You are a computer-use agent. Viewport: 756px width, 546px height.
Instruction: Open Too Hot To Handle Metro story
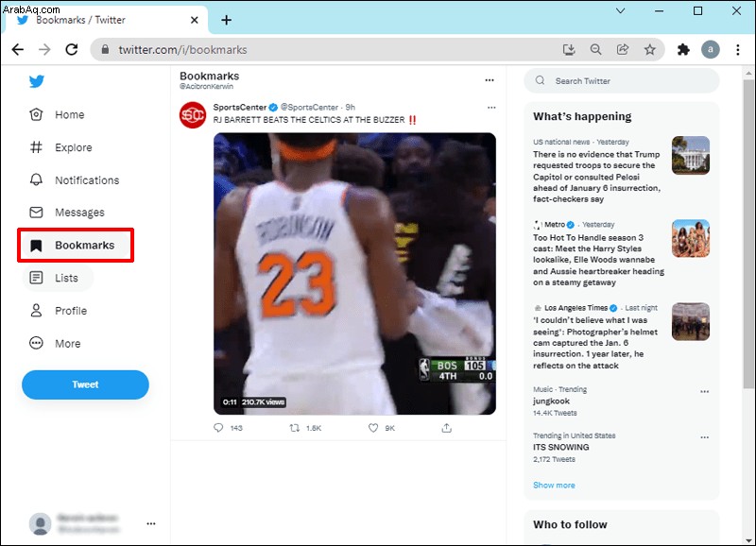pyautogui.click(x=598, y=260)
